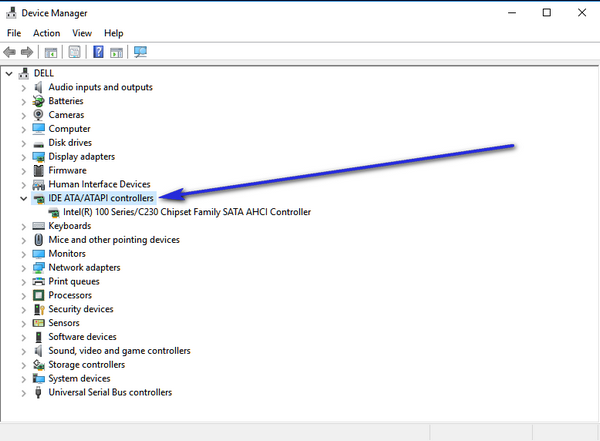Viewport: 600px width, 441px height.
Task: Select the Print queues label
Action: click(74, 281)
